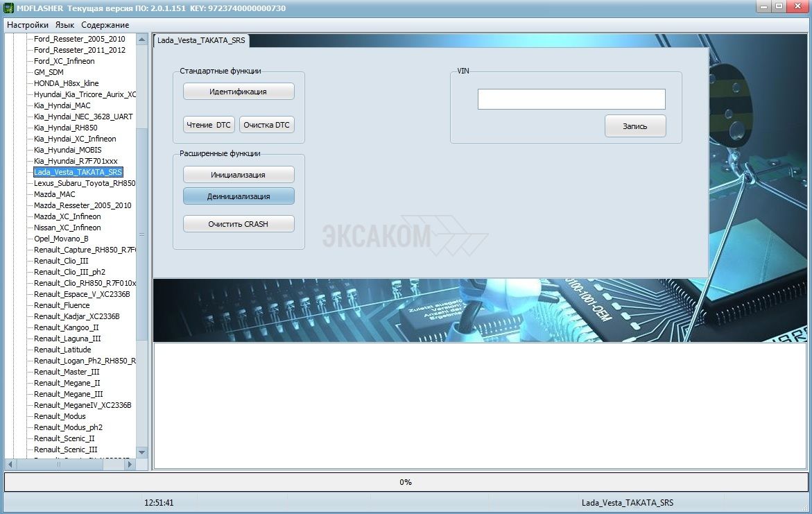Select Opel_Movano_B in the tree list
Image resolution: width=812 pixels, height=514 pixels.
pyautogui.click(x=61, y=239)
